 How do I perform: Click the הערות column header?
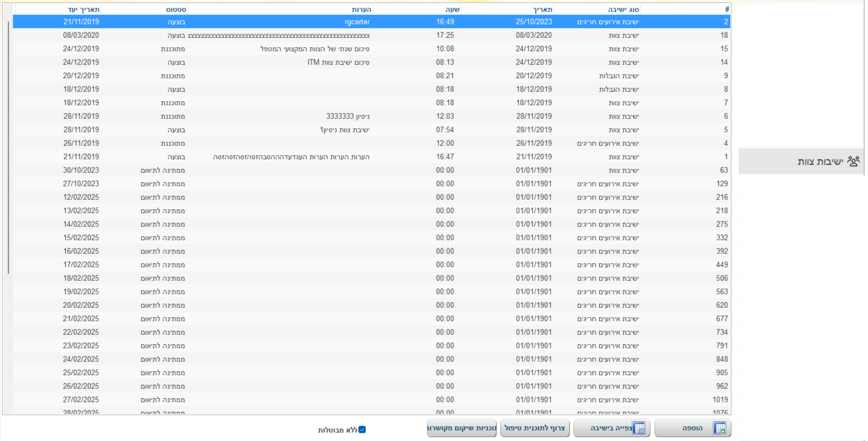click(x=361, y=9)
